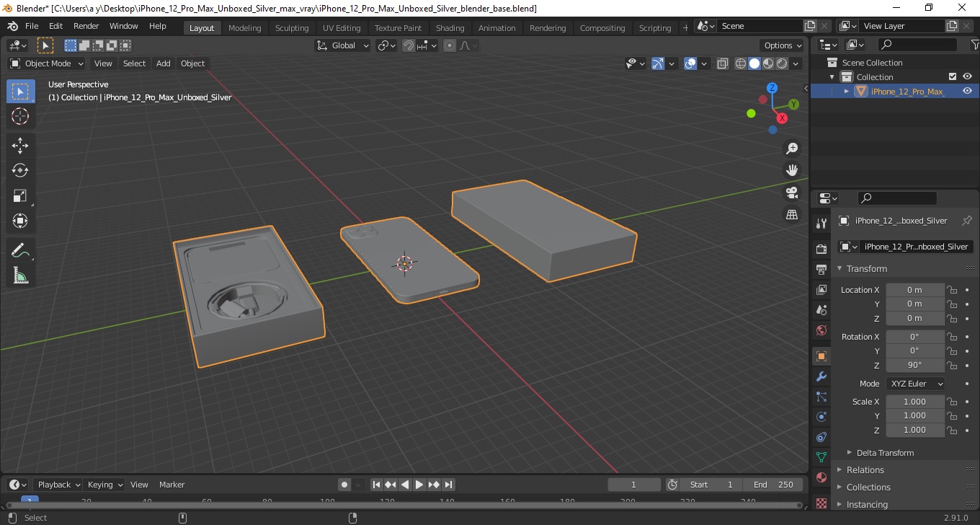980x525 pixels.
Task: Jump to start frame
Action: pyautogui.click(x=376, y=485)
